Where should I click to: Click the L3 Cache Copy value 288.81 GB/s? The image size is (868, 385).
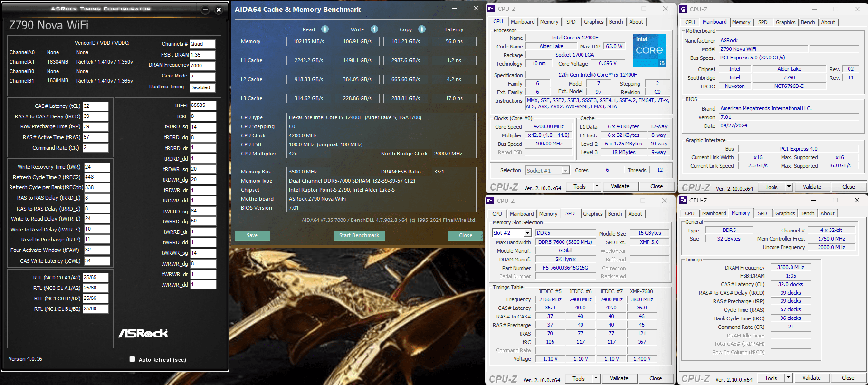(x=406, y=98)
